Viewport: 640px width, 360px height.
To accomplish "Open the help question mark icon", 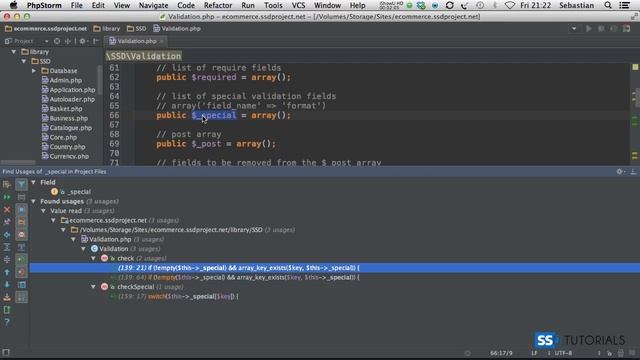I will pos(7,322).
